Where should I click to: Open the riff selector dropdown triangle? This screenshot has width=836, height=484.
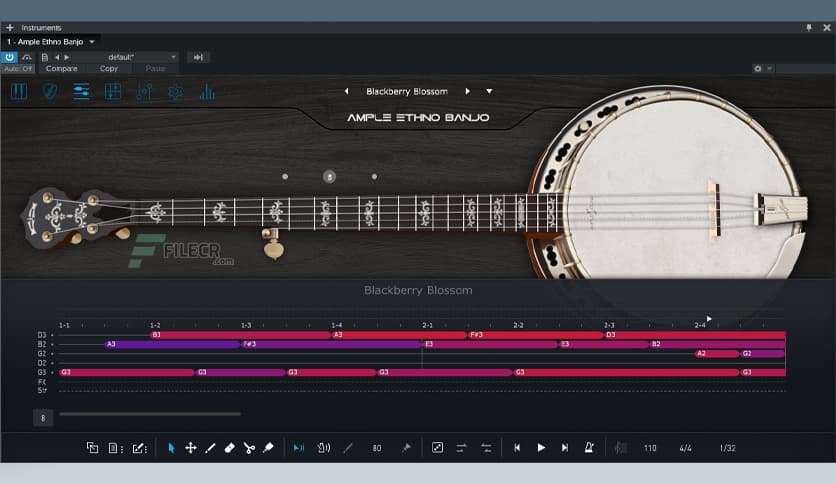489,91
